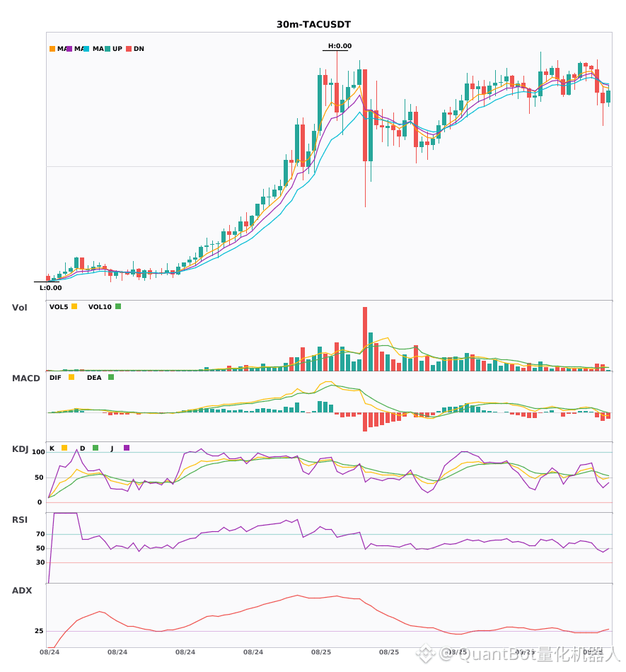The height and width of the screenshot is (672, 626).
Task: Click the DN legend text
Action: 139,49
